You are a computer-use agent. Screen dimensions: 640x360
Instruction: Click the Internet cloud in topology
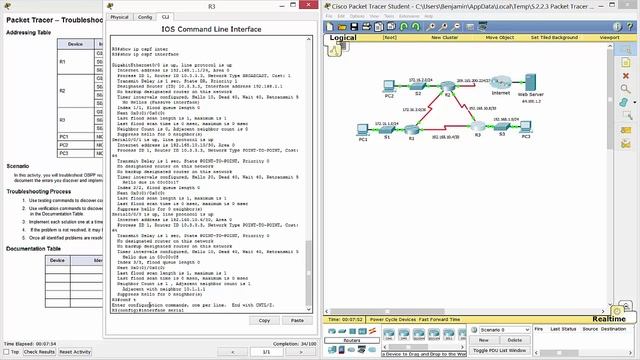(x=500, y=83)
